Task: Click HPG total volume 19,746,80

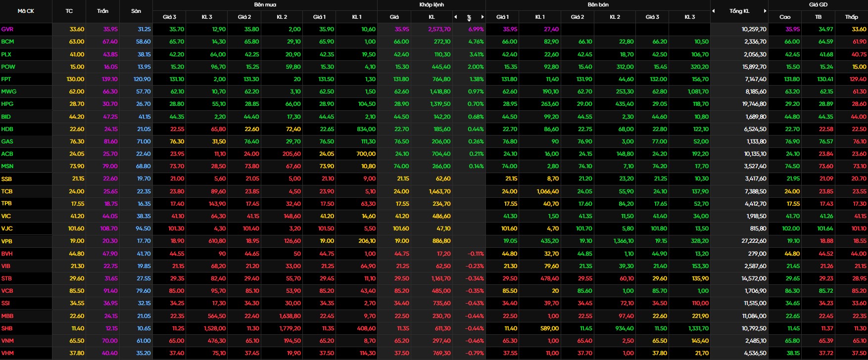Action: coord(754,104)
